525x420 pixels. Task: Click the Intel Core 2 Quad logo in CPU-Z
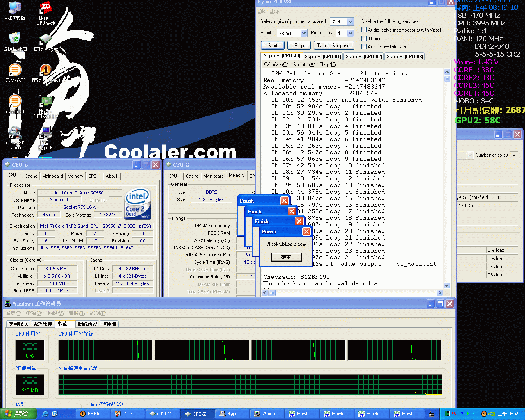[138, 203]
